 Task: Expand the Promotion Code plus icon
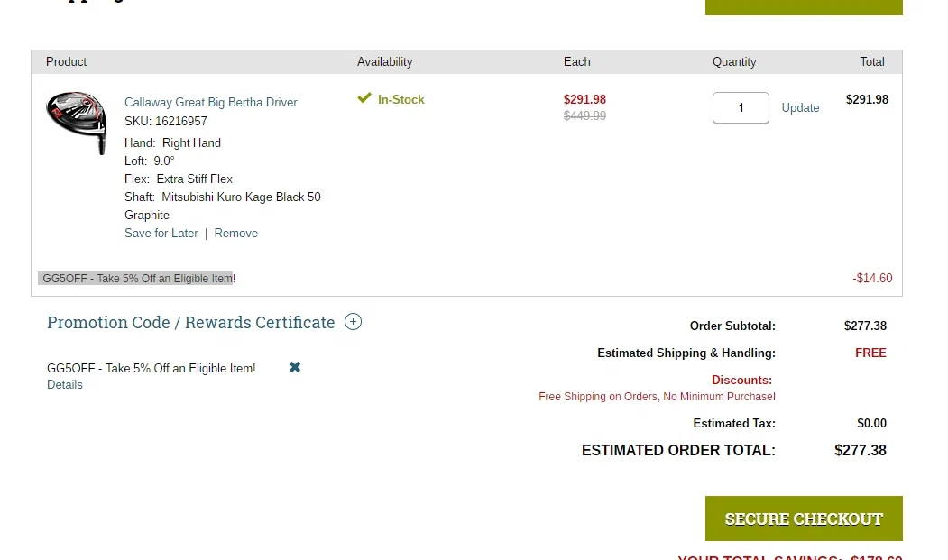[x=353, y=322]
